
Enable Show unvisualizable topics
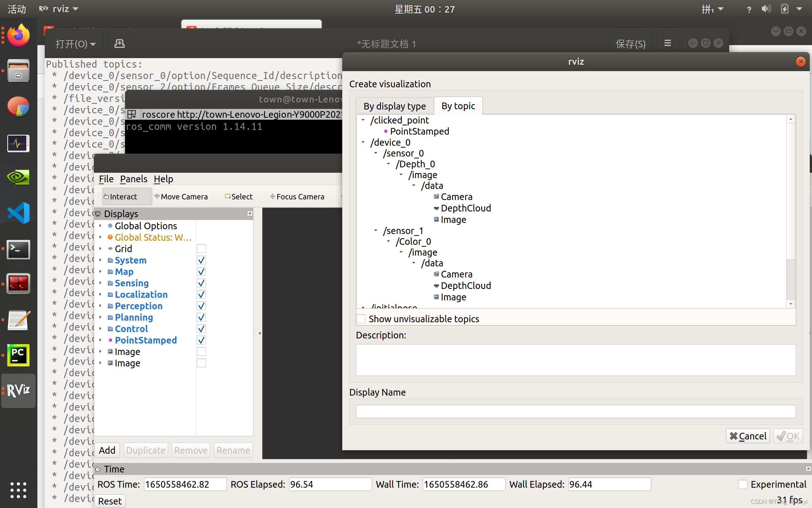coord(361,319)
